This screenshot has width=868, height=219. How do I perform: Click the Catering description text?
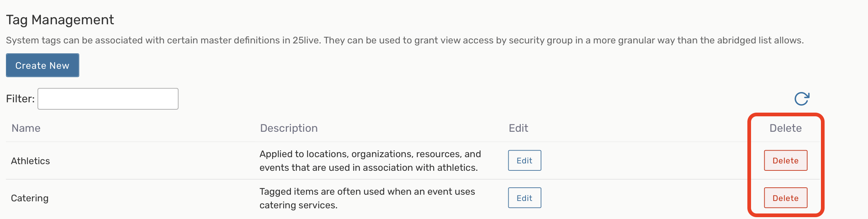[367, 198]
